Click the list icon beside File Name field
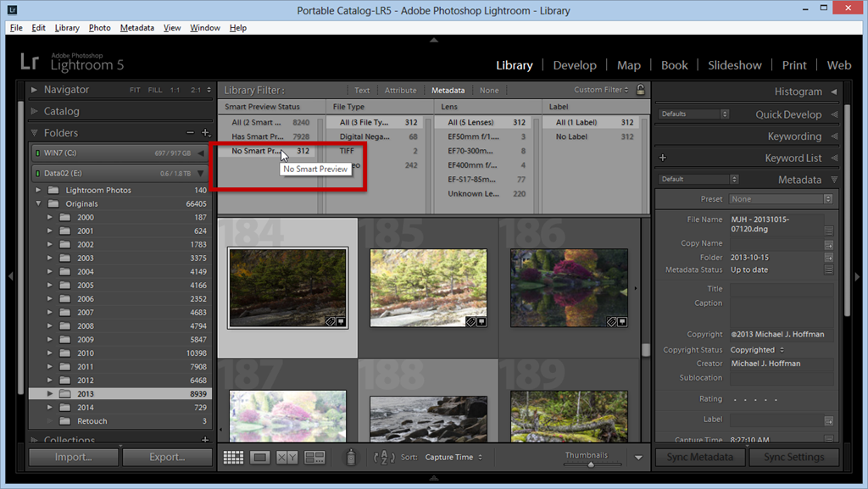The image size is (868, 489). tap(829, 231)
